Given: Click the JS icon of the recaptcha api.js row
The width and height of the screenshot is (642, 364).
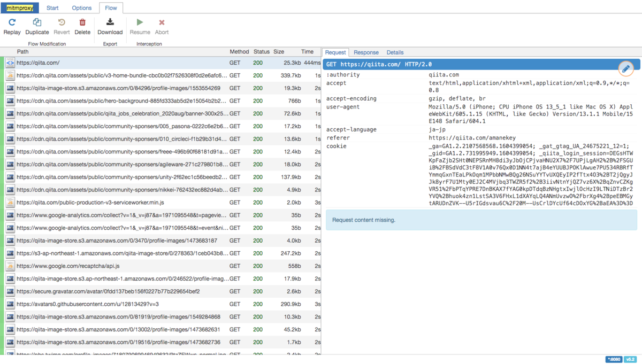Looking at the screenshot, I should 10,266.
